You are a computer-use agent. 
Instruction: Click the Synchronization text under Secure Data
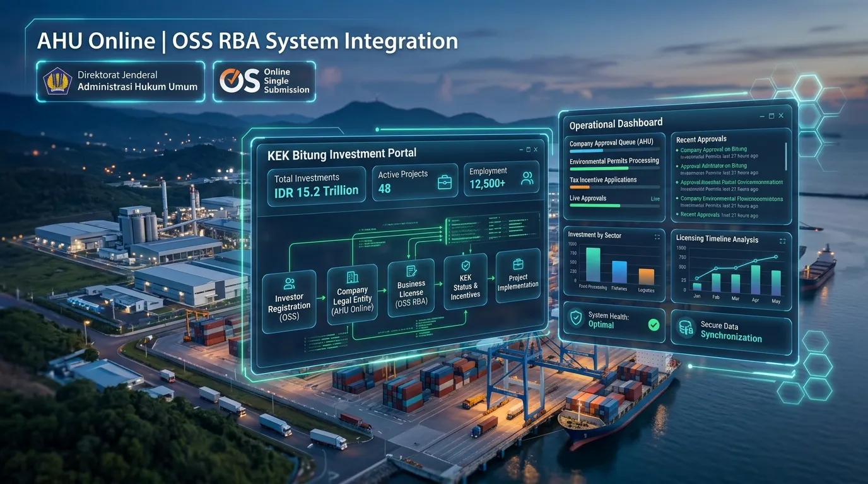point(731,337)
